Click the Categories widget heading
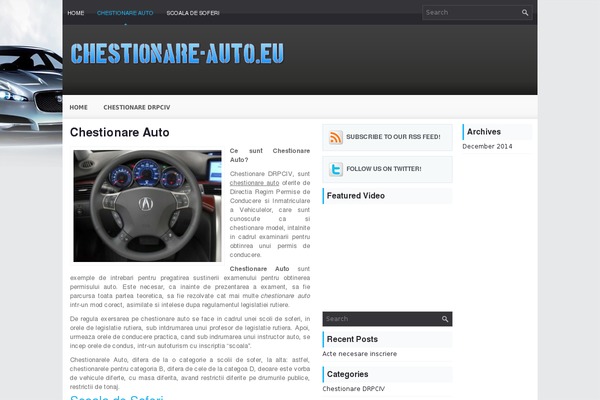The width and height of the screenshot is (600, 400). pos(347,374)
